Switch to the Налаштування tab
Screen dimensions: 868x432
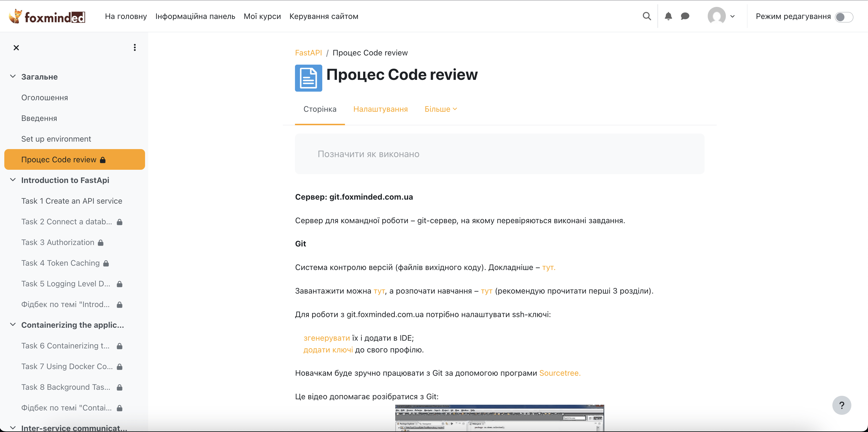380,109
